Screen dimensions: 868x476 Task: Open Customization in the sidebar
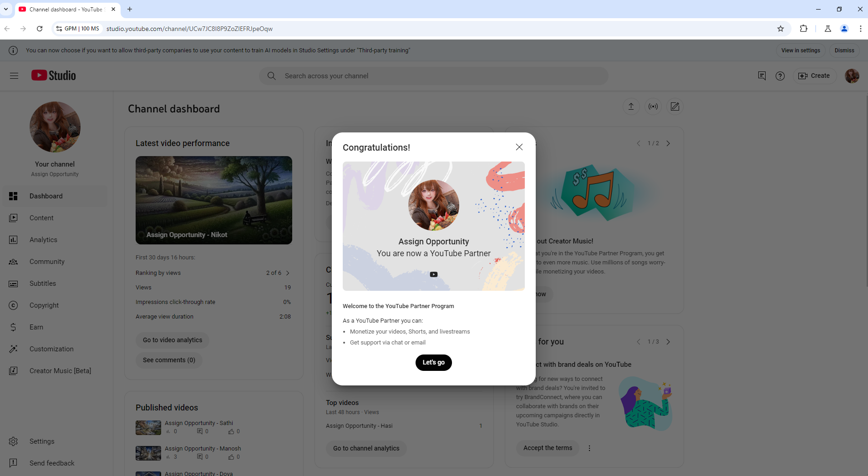point(55,349)
